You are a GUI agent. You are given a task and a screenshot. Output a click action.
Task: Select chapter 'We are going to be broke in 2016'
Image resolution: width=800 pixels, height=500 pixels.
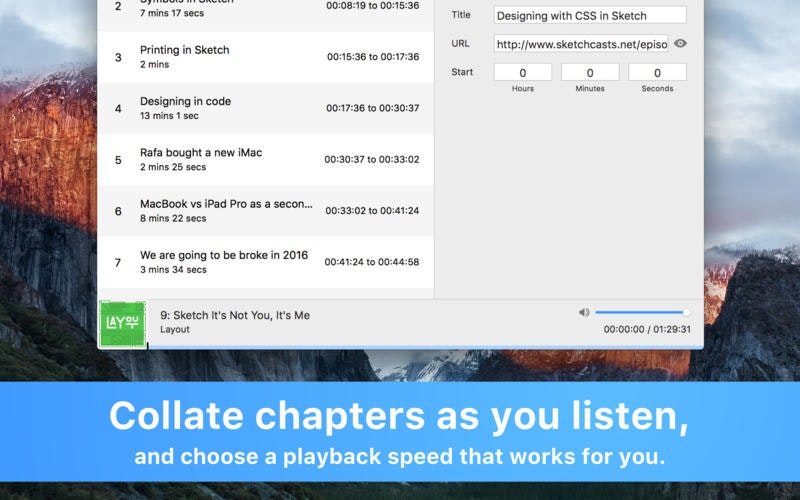pos(265,262)
